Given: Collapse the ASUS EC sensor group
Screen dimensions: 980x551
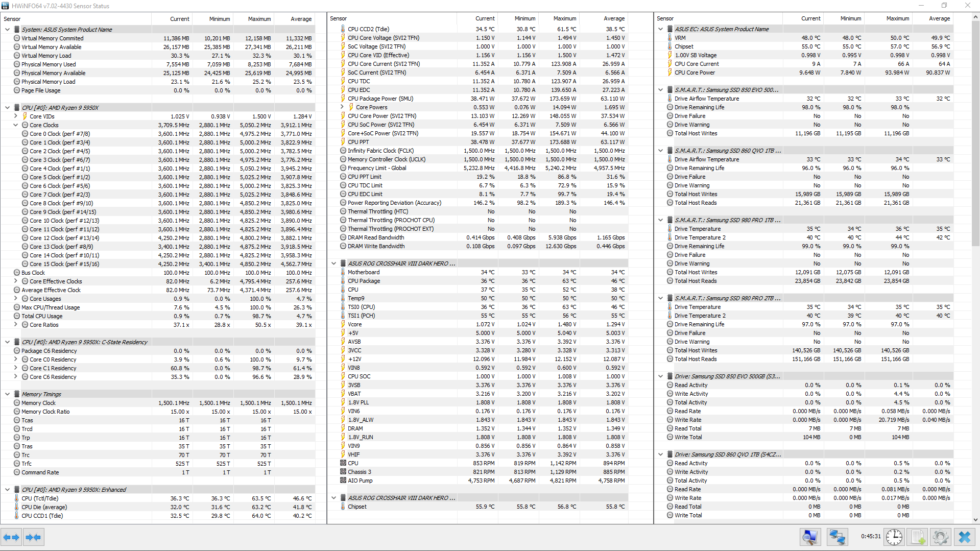Looking at the screenshot, I should point(661,29).
